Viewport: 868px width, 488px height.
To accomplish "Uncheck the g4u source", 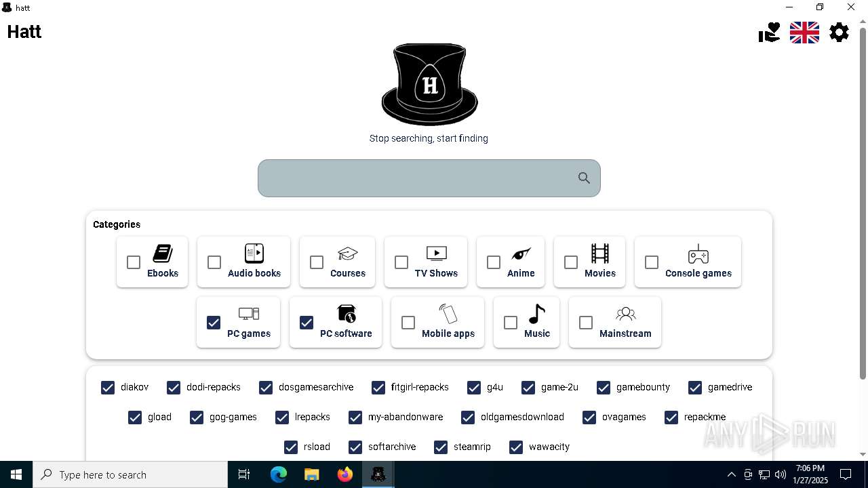I will coord(474,387).
